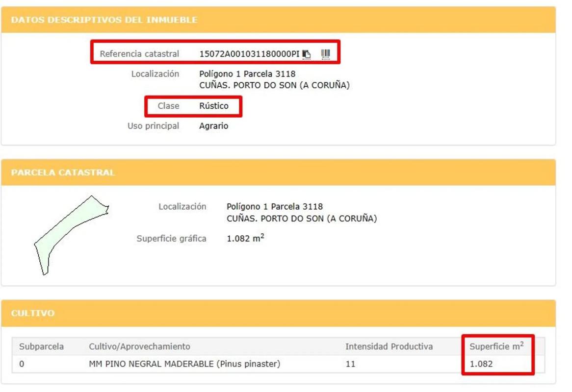Screen dimensions: 572x392
Task: Click the 'Uso principal' label
Action: tap(153, 126)
